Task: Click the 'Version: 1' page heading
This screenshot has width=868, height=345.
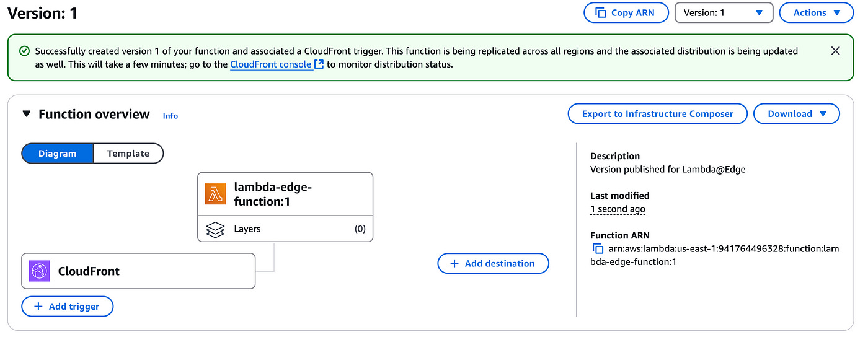Action: (x=42, y=12)
